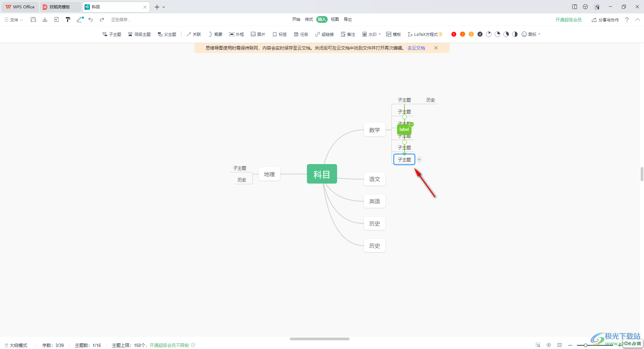Add a 关联 relationship line
Viewport: 644px width, 349px height.
click(x=194, y=34)
